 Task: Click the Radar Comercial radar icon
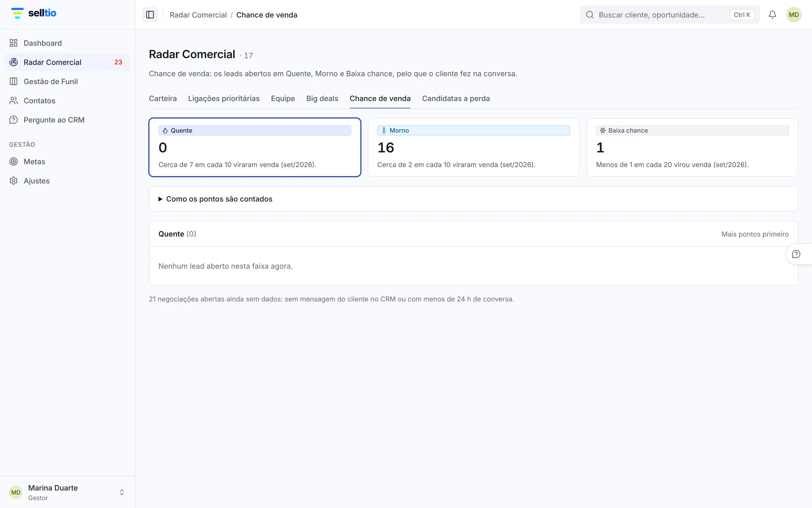pos(14,62)
